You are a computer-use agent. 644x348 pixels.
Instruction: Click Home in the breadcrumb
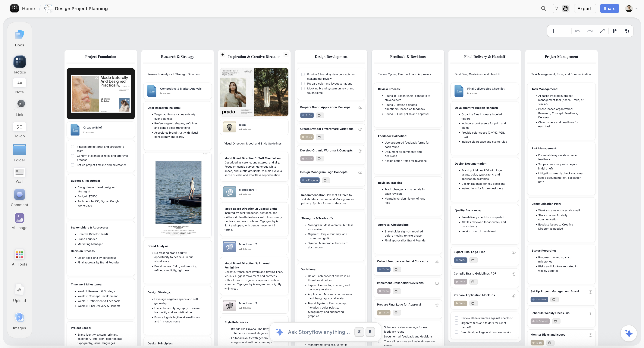click(28, 8)
